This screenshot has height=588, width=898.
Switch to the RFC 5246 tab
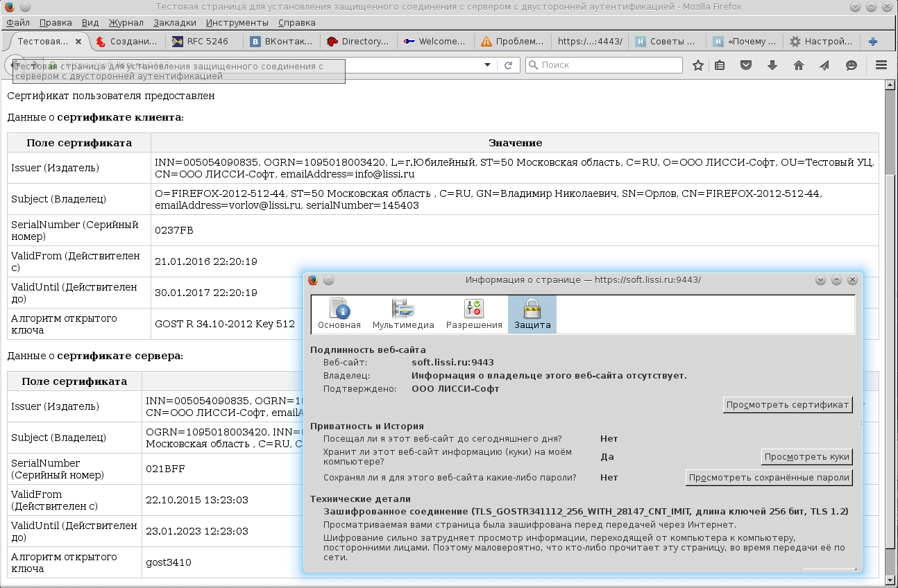point(205,42)
